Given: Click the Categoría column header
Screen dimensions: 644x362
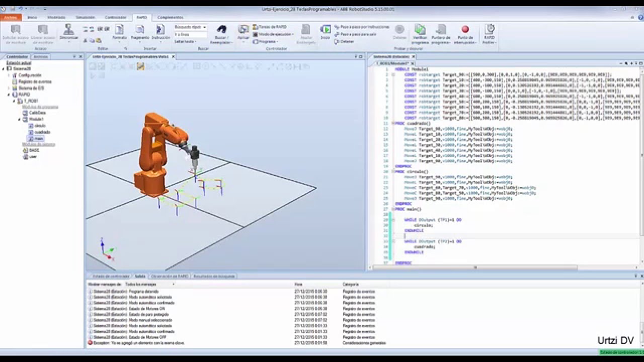Looking at the screenshot, I should click(x=351, y=284).
